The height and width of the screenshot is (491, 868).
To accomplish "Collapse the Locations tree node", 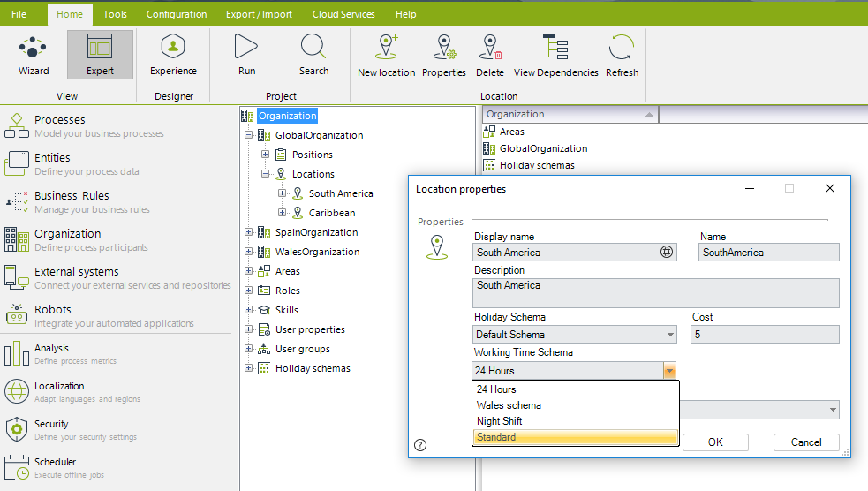I will (x=265, y=174).
